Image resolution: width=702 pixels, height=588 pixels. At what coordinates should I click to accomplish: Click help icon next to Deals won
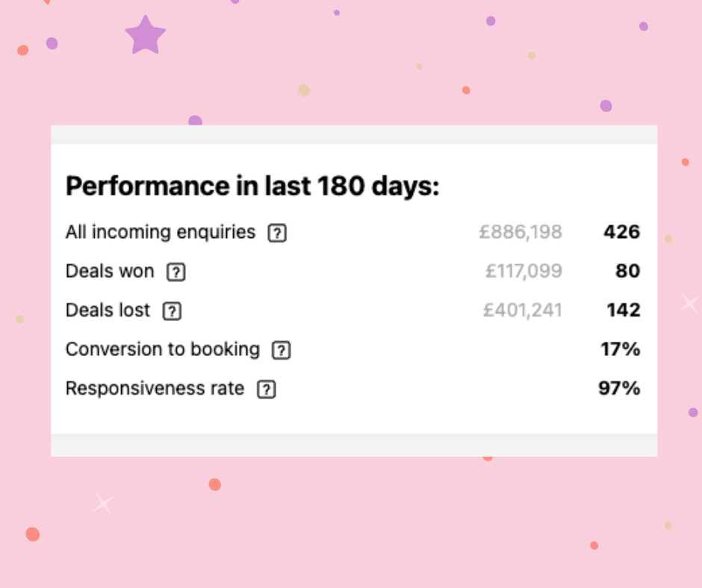pyautogui.click(x=175, y=272)
